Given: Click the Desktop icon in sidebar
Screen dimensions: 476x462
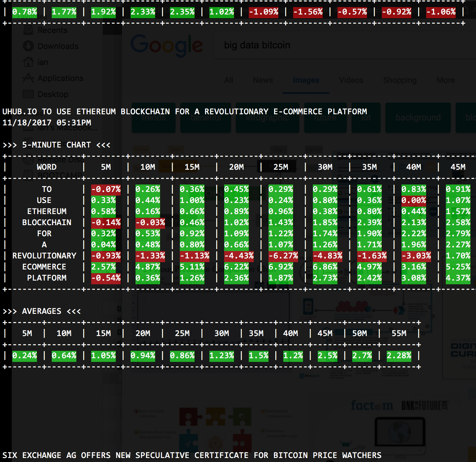Looking at the screenshot, I should point(28,94).
